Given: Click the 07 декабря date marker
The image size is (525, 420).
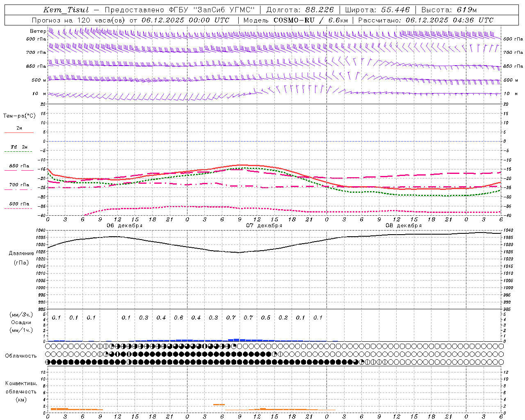Looking at the screenshot, I should point(264,226).
